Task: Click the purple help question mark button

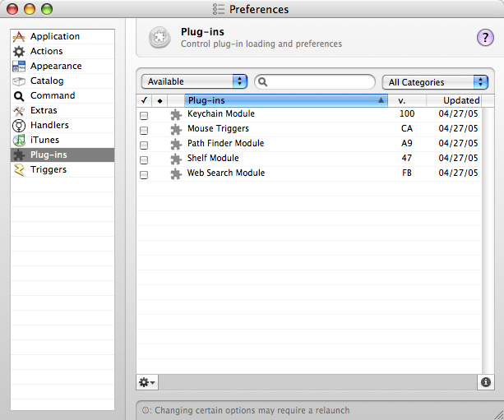Action: [485, 37]
